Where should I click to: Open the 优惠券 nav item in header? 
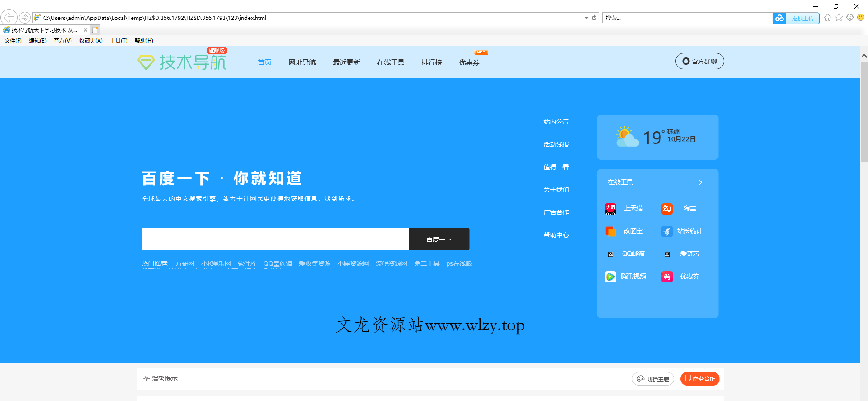pyautogui.click(x=469, y=62)
